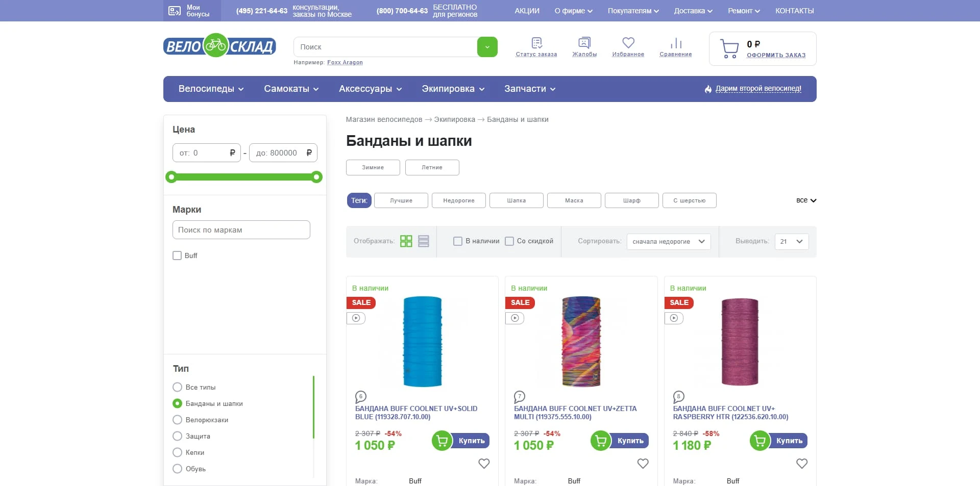Play video for Zetta Multi bandana
The width and height of the screenshot is (980, 486).
click(515, 318)
